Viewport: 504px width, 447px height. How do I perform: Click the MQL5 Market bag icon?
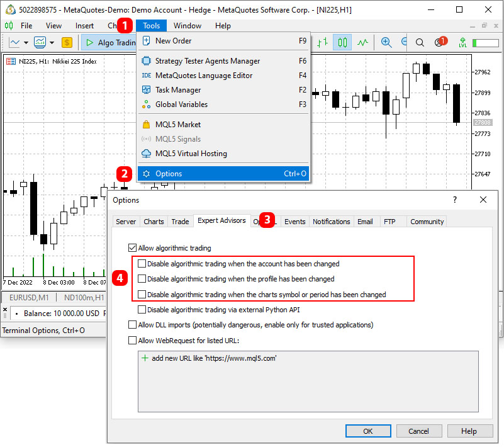146,125
